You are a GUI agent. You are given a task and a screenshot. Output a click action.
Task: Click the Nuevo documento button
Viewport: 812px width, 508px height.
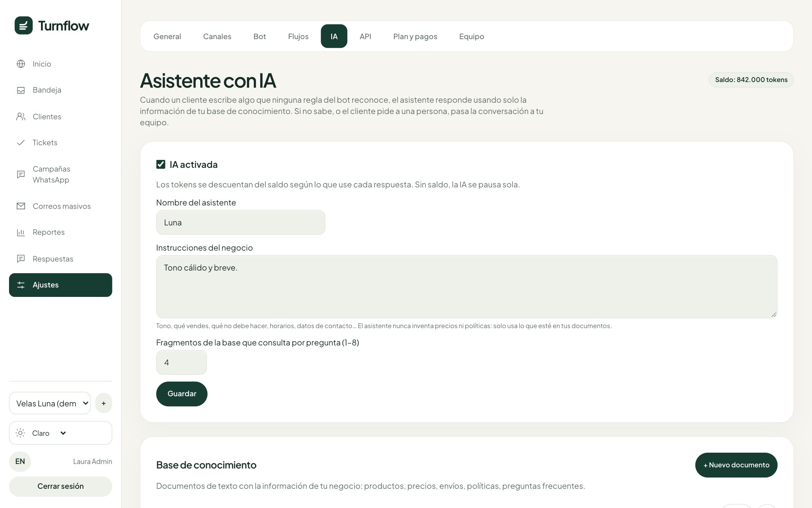pyautogui.click(x=736, y=465)
